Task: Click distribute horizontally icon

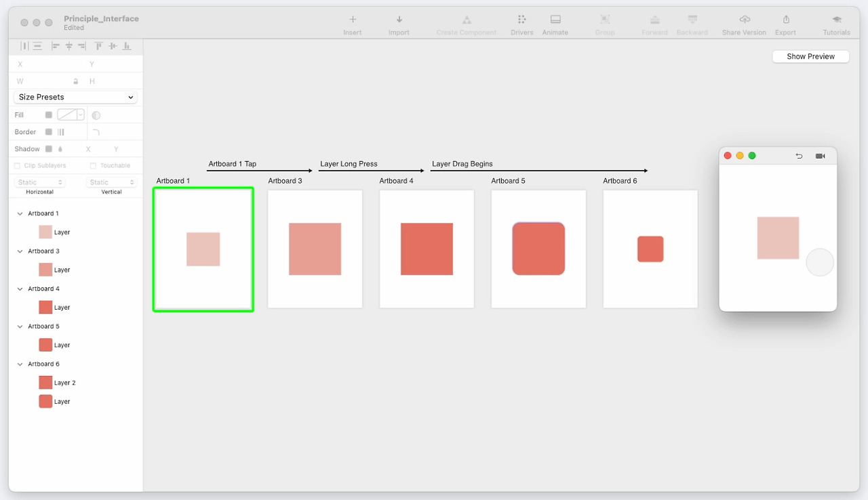Action: pyautogui.click(x=24, y=46)
